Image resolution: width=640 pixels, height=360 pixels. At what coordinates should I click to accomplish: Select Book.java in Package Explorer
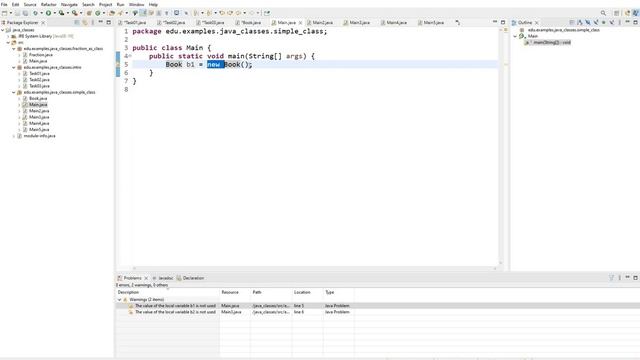pyautogui.click(x=38, y=98)
